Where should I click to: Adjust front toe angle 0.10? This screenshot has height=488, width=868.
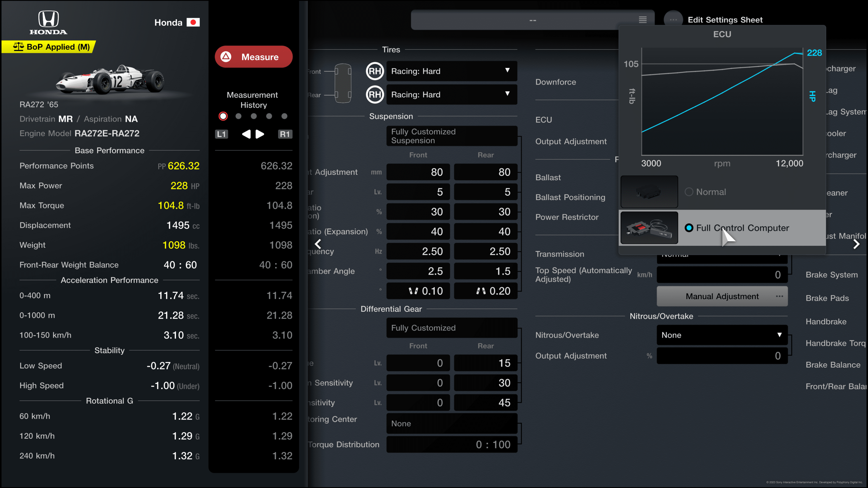[x=418, y=291]
